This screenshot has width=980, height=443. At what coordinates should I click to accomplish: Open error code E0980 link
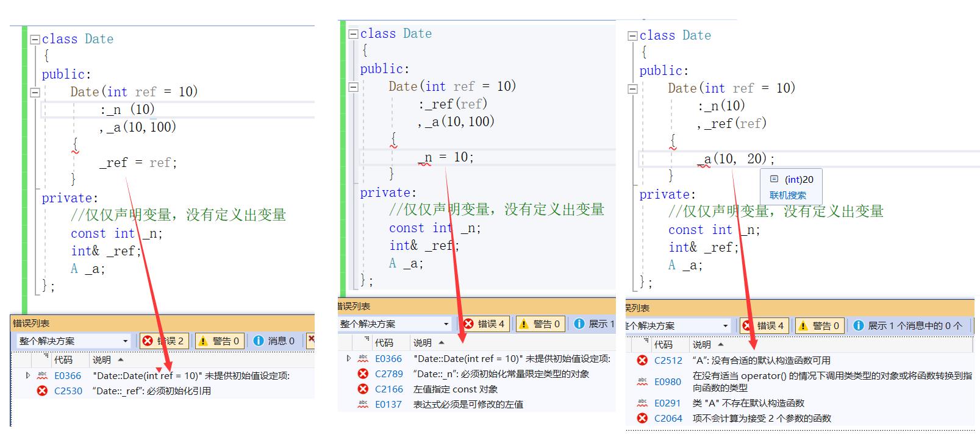(x=668, y=381)
